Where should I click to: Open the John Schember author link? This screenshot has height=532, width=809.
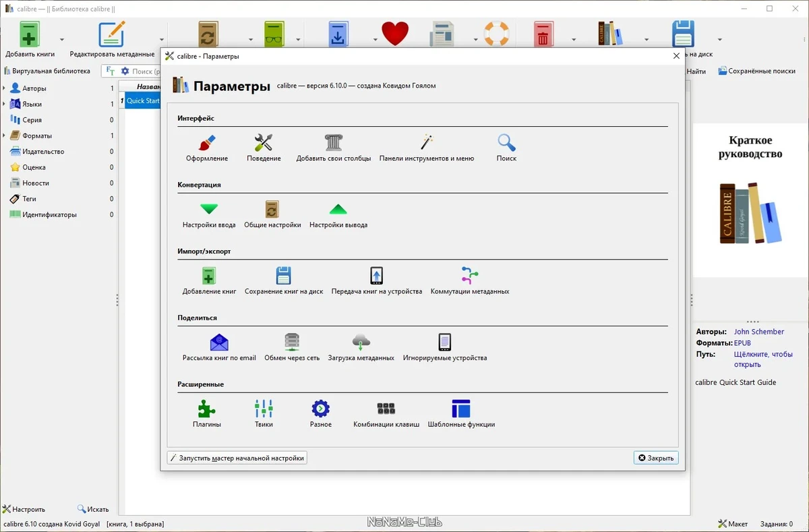point(759,332)
